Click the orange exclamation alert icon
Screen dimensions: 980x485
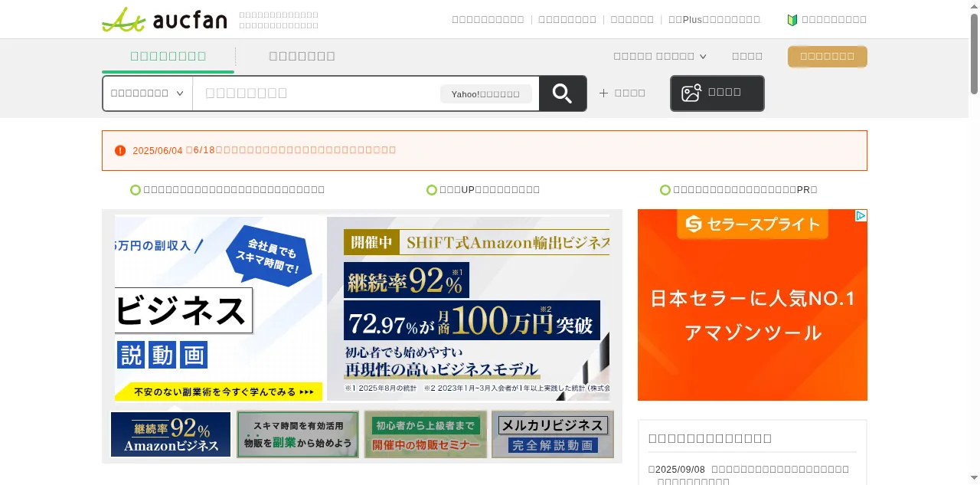120,150
